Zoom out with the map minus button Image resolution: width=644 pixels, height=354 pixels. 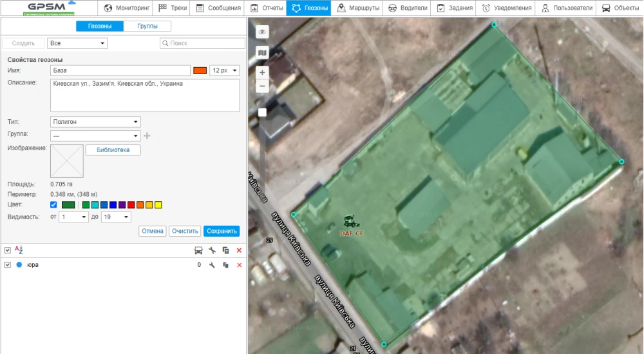tap(262, 86)
